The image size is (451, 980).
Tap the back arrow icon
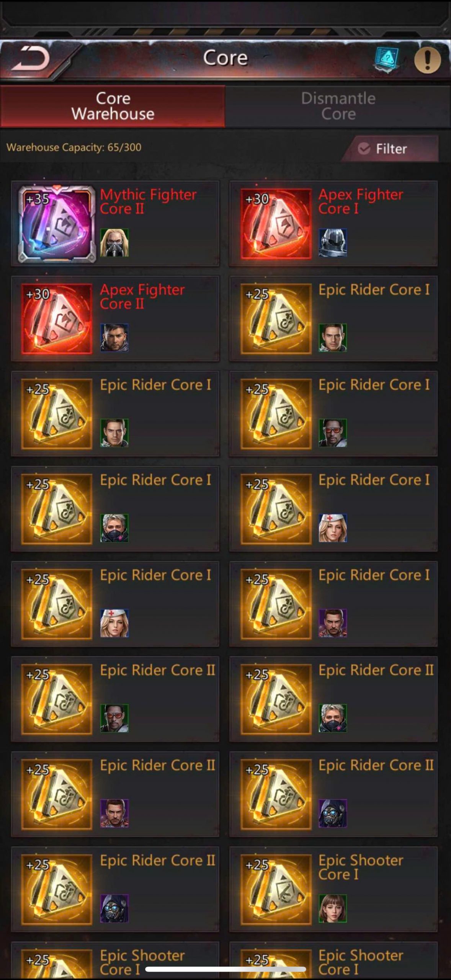[31, 59]
